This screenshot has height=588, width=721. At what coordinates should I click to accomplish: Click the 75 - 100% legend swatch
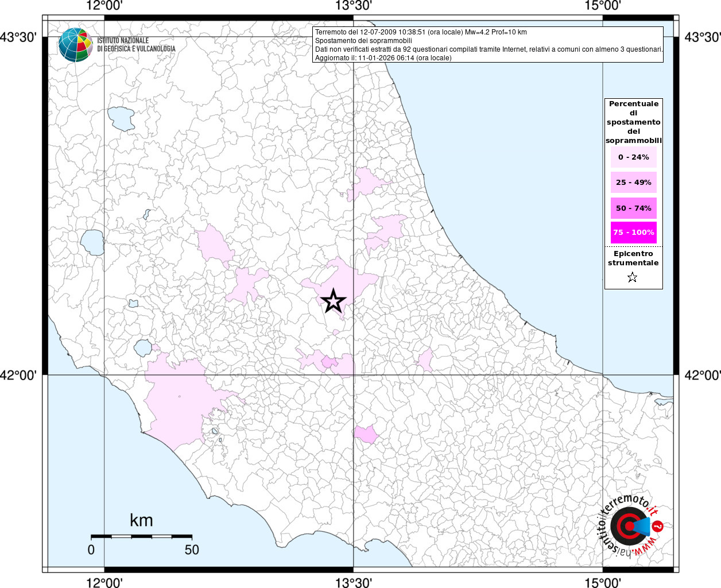pyautogui.click(x=633, y=233)
